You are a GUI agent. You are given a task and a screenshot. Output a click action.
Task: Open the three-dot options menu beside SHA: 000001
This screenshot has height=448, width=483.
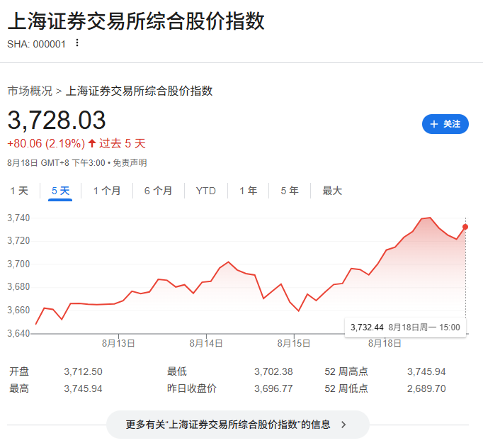(x=77, y=43)
